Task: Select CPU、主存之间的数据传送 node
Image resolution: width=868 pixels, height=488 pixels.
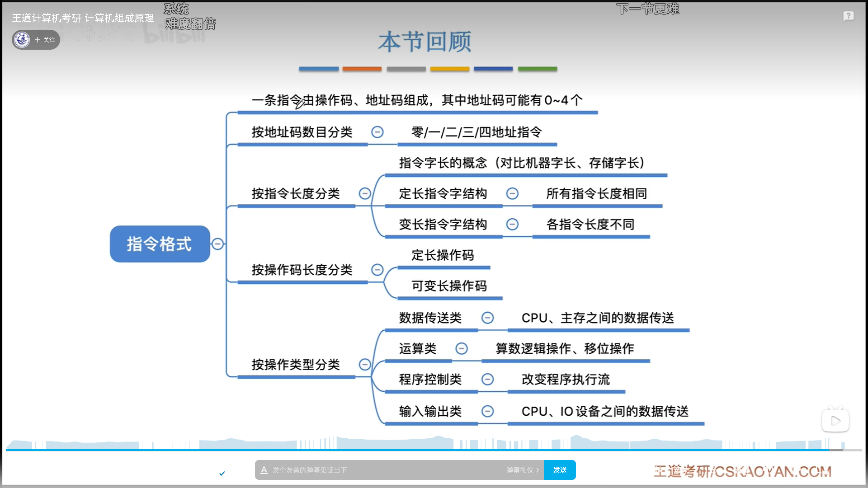Action: point(598,318)
